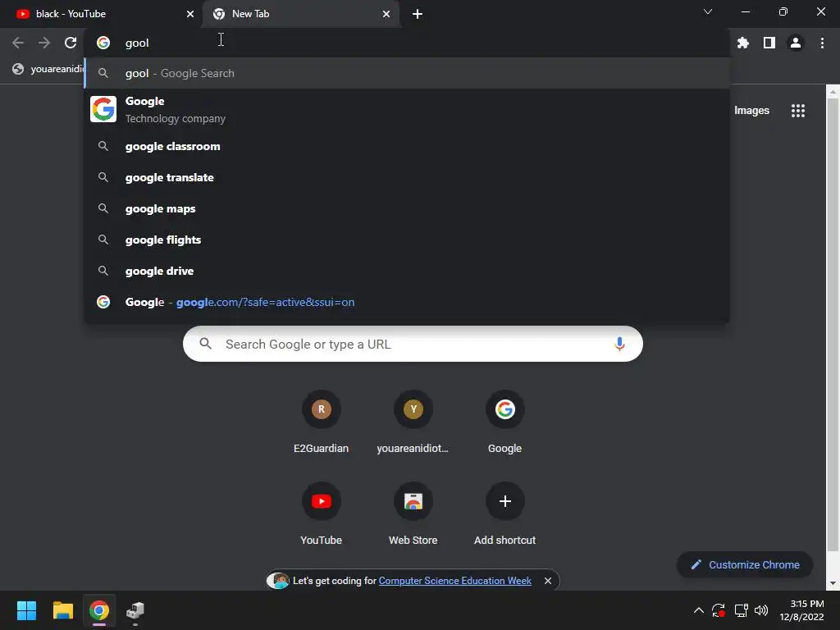Dismiss the coding promo banner
The image size is (840, 630).
click(547, 581)
